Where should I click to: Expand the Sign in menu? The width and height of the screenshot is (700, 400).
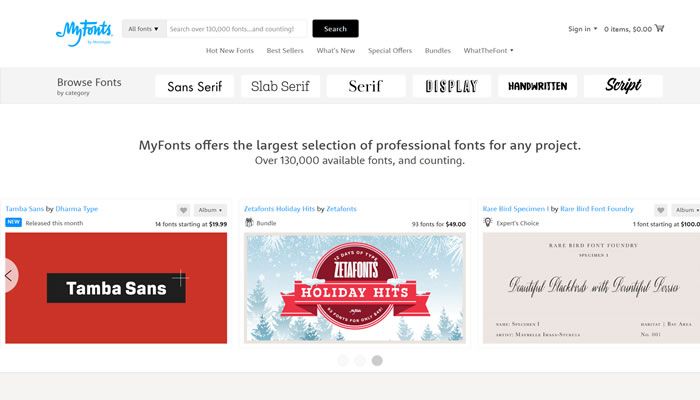coord(582,29)
